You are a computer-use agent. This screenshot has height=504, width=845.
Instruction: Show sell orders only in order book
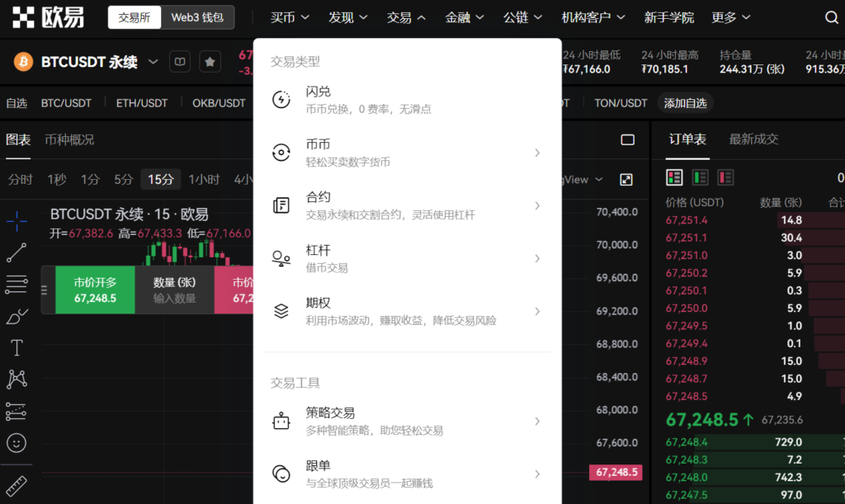coord(725,177)
